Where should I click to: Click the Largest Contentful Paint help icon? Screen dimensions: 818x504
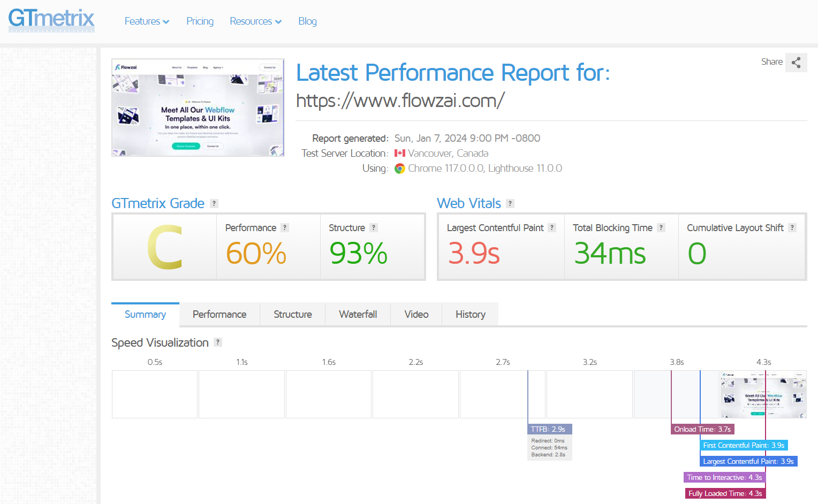tap(552, 227)
